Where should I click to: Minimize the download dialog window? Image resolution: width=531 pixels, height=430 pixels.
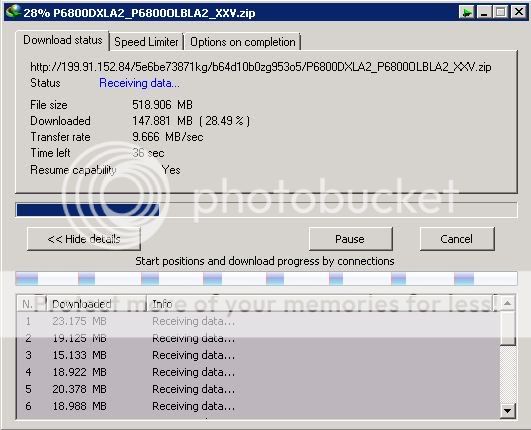pos(484,13)
